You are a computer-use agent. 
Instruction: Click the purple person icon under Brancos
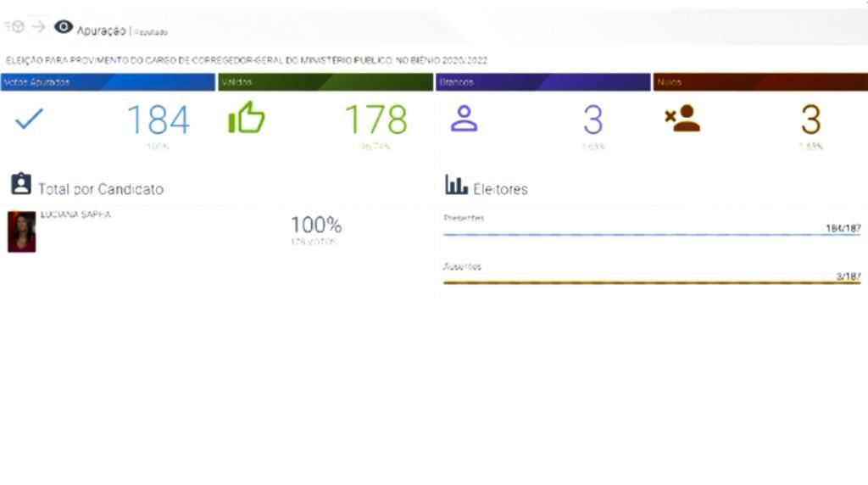464,119
